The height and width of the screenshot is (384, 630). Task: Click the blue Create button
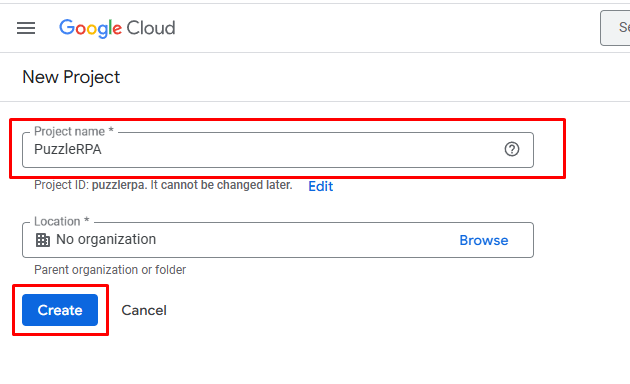(60, 310)
